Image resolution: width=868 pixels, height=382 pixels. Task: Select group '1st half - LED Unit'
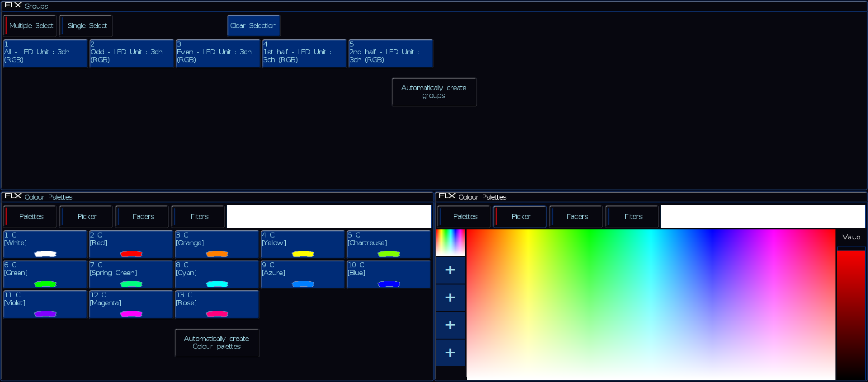[x=304, y=53]
